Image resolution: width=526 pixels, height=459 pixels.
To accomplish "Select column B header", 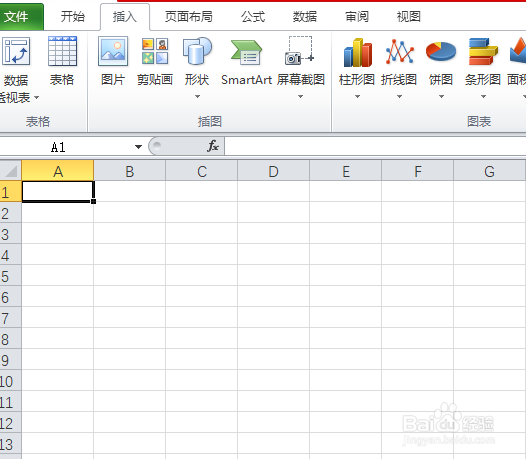I will click(129, 171).
